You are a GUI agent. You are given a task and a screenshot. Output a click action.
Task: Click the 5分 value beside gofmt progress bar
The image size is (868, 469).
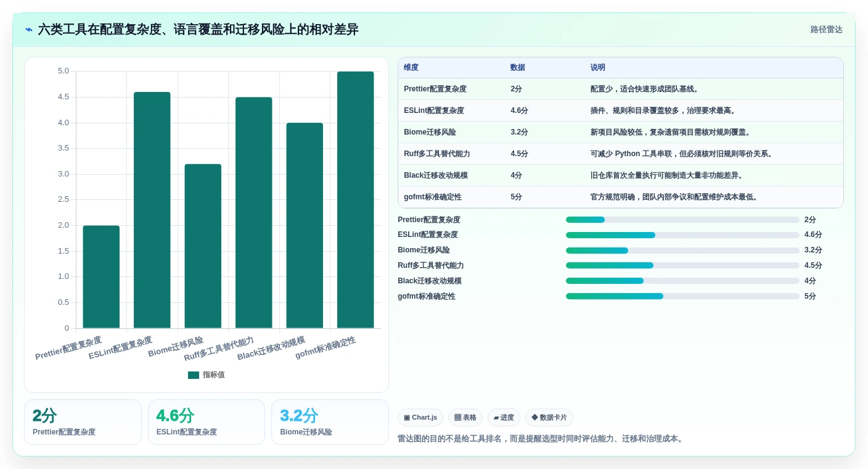click(810, 296)
